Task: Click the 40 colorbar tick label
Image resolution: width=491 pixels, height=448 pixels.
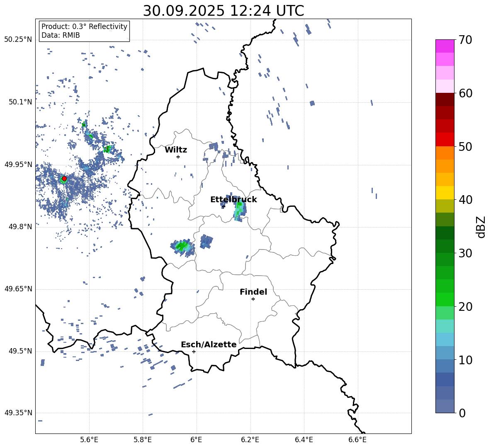Action: tap(465, 200)
